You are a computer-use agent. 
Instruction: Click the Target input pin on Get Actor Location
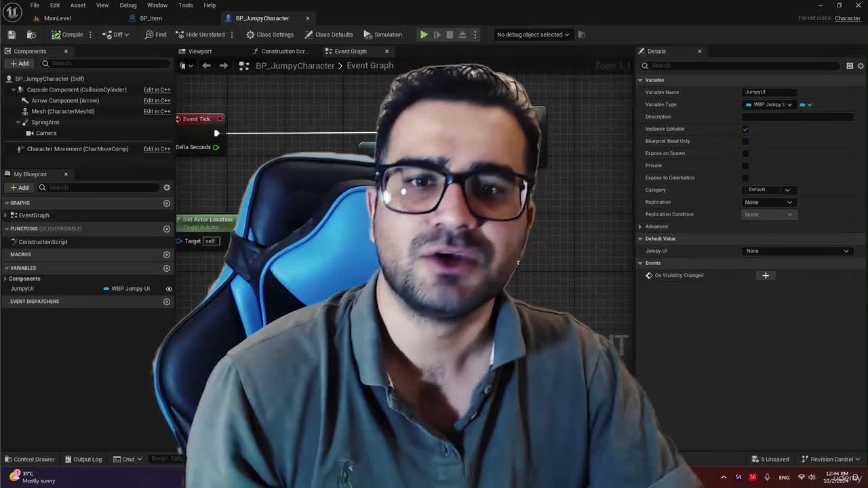pos(180,241)
